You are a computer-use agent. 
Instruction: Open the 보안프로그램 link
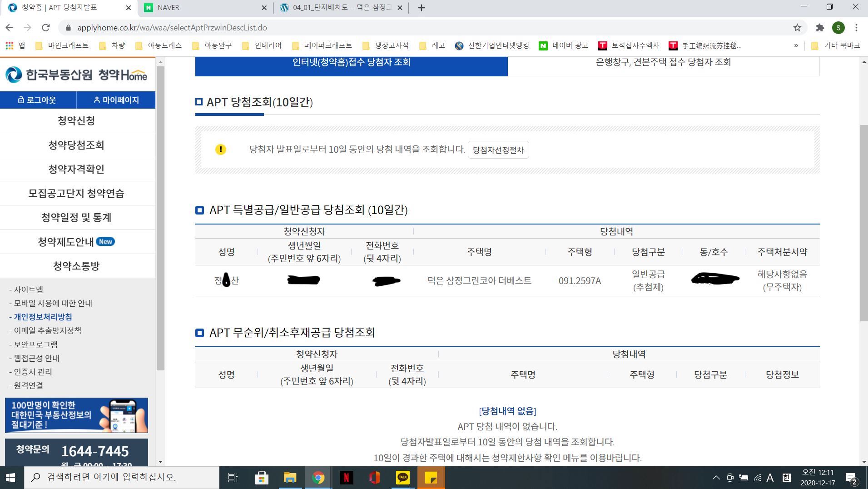[35, 344]
